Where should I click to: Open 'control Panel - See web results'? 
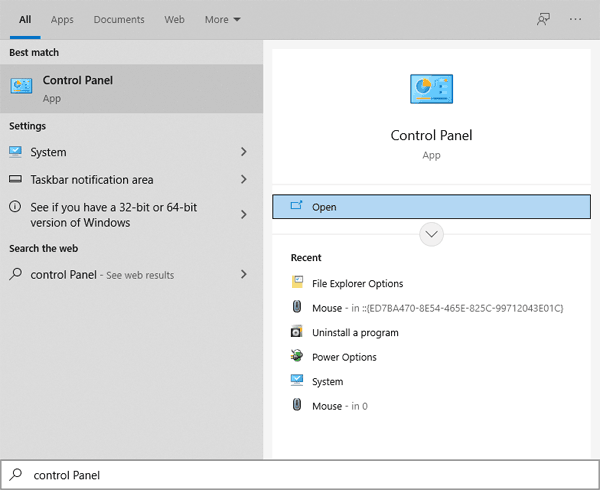131,274
